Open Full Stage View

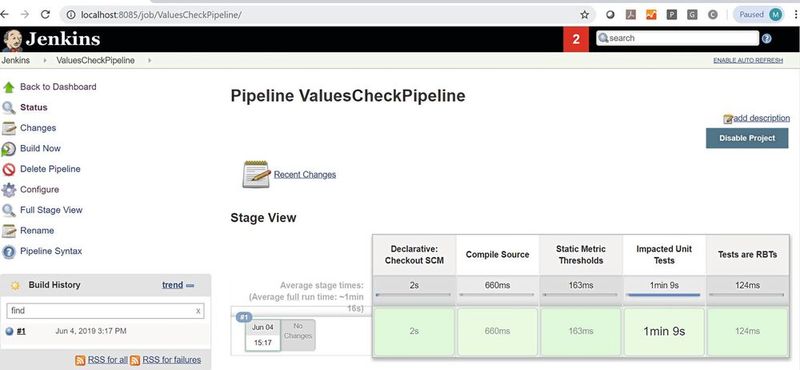click(51, 210)
